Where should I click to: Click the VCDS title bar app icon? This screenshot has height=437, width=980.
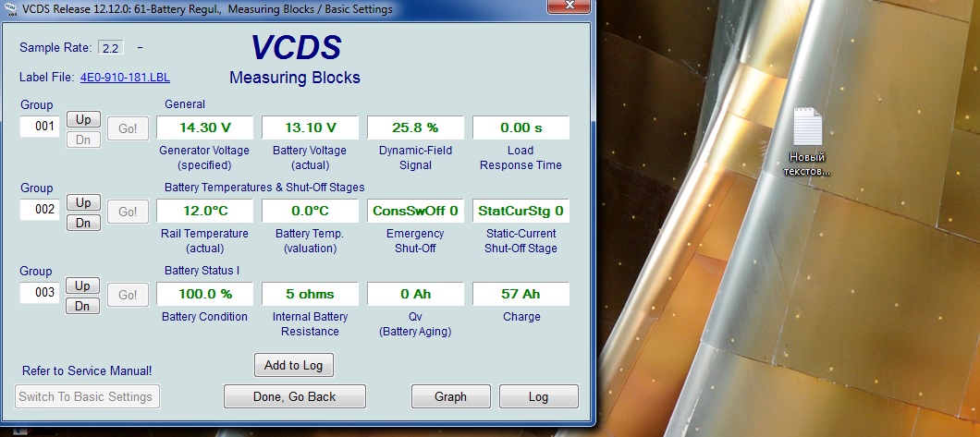point(10,8)
